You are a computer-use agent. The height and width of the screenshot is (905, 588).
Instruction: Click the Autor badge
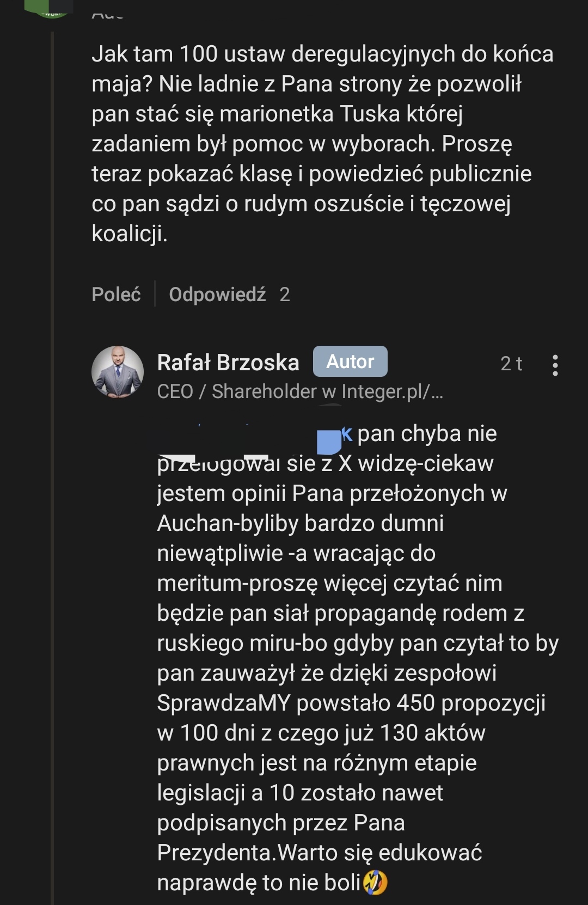tap(350, 362)
